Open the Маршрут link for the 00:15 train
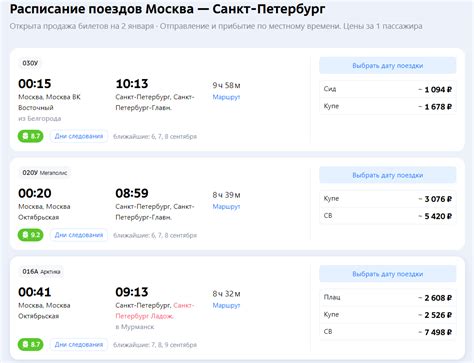 point(226,97)
